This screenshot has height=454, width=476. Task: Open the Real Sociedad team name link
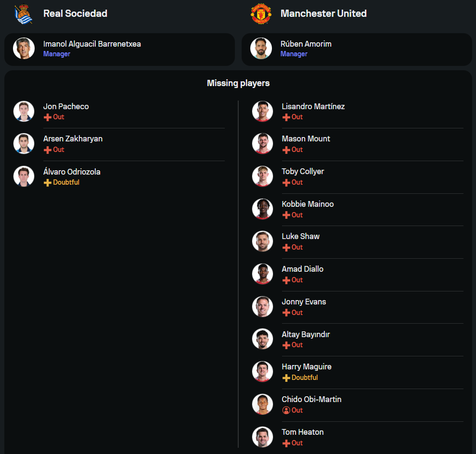(x=75, y=13)
